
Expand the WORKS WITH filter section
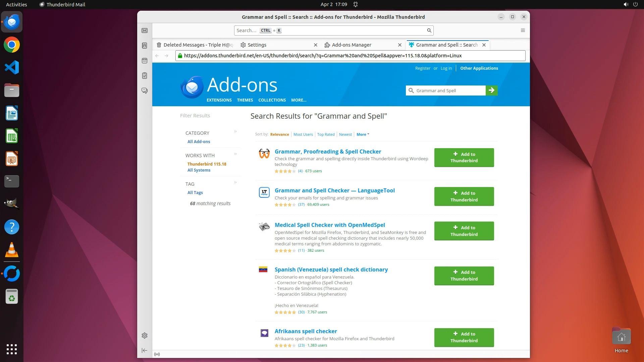point(235,154)
